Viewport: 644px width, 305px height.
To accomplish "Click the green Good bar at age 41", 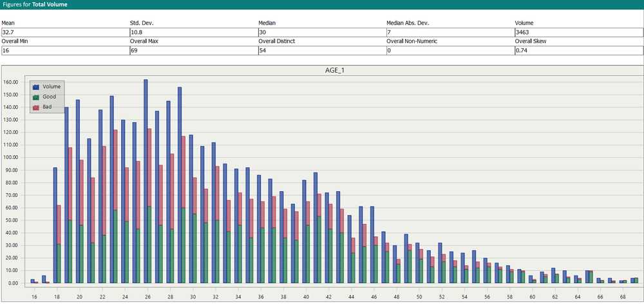I will point(319,250).
